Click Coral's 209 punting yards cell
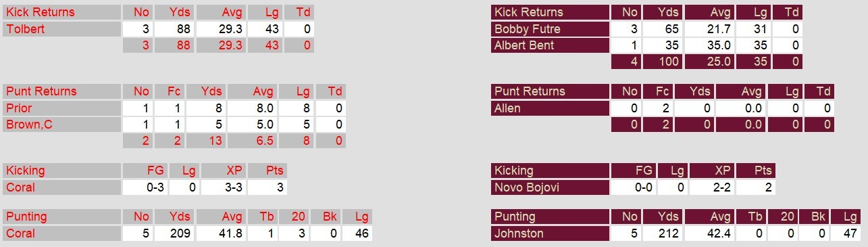 point(174,233)
